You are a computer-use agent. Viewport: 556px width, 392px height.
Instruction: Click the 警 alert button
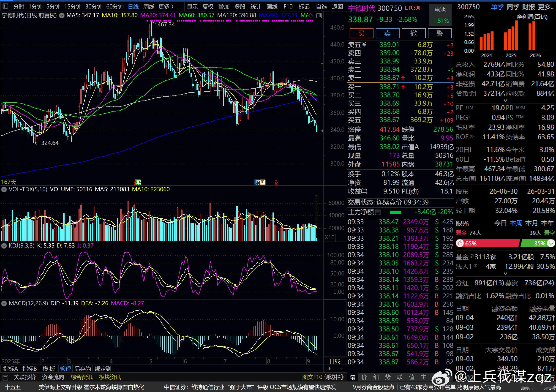click(440, 33)
